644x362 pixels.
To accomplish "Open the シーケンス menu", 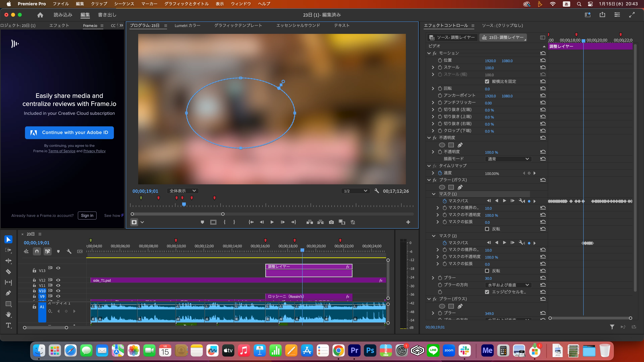I will tap(124, 4).
